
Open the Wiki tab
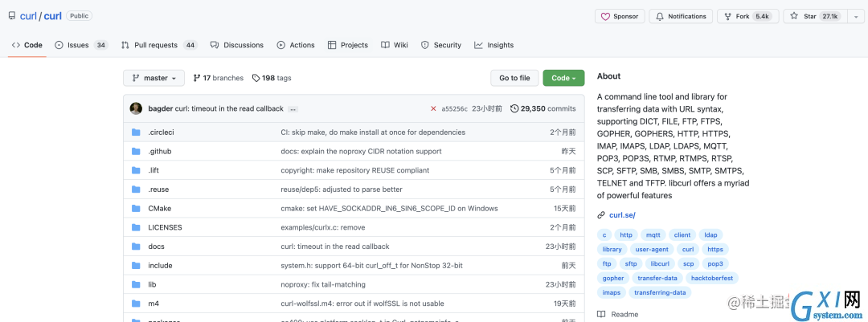(395, 45)
